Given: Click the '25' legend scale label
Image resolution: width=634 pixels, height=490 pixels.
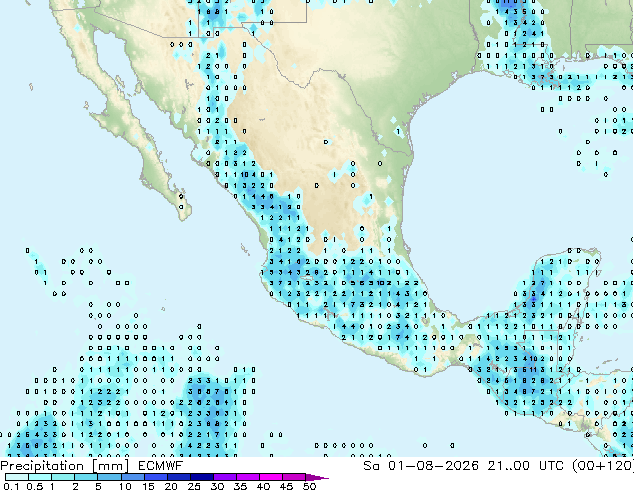Looking at the screenshot, I should point(194,486).
